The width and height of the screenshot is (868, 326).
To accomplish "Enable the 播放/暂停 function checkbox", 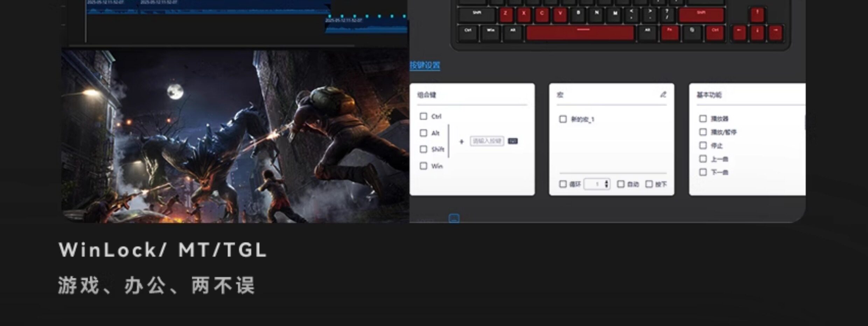I will (703, 132).
